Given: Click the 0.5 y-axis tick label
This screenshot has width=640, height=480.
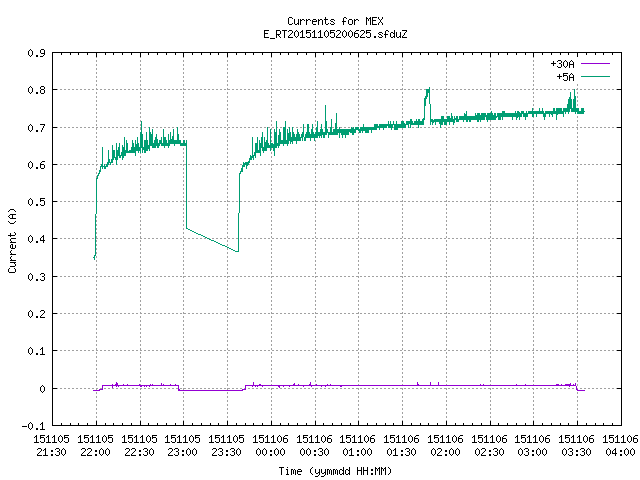Looking at the screenshot, I should (x=36, y=202).
